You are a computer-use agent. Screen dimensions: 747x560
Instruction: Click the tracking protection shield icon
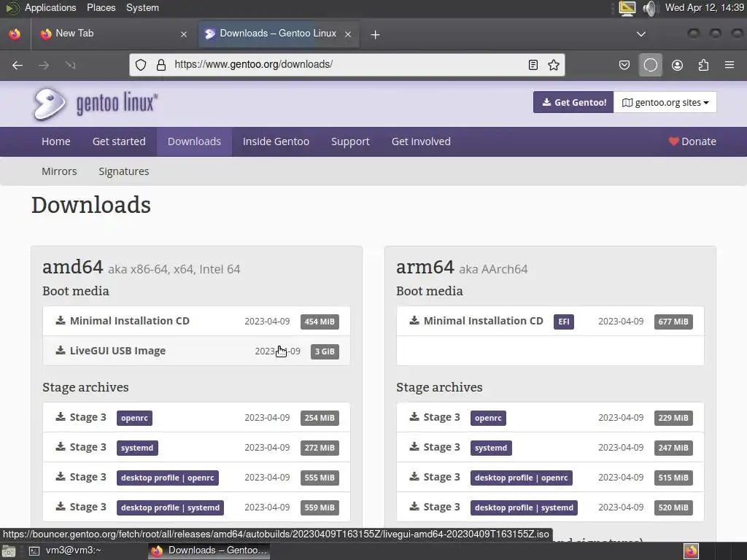(141, 65)
